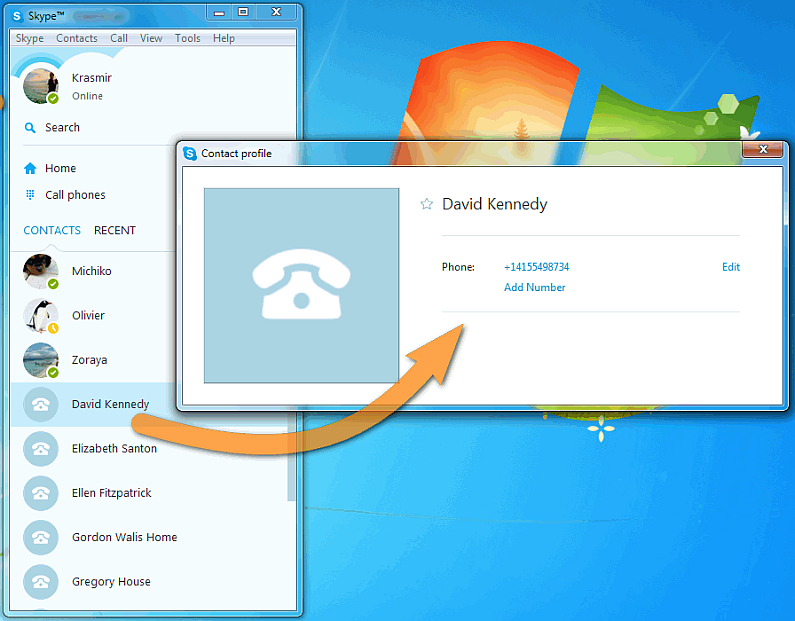Click the Home house icon
The width and height of the screenshot is (795, 621).
[30, 168]
